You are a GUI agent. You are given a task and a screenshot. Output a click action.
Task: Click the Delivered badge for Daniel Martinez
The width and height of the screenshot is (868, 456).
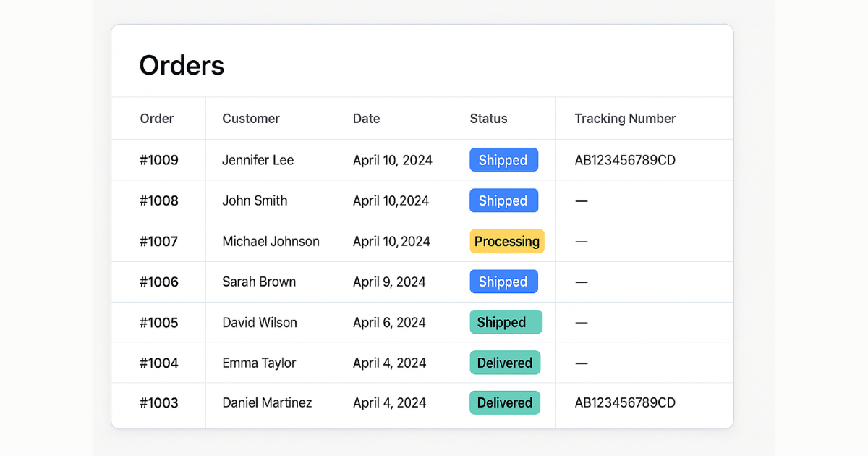(505, 402)
